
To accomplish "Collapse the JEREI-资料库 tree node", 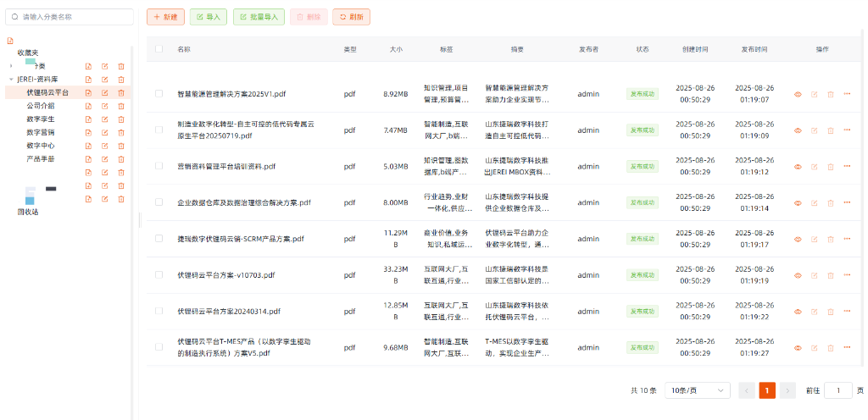I will tap(11, 80).
